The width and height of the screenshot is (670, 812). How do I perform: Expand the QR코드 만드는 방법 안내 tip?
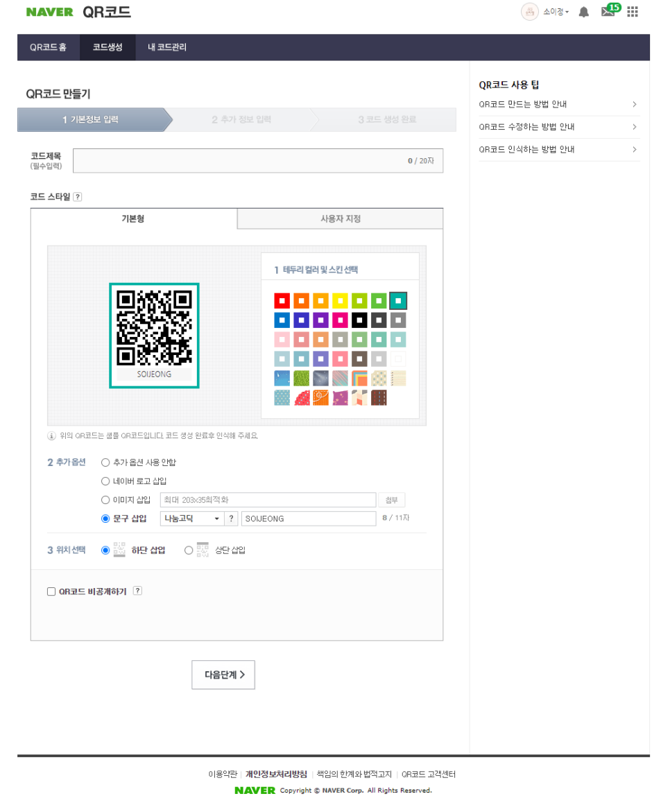click(x=558, y=105)
